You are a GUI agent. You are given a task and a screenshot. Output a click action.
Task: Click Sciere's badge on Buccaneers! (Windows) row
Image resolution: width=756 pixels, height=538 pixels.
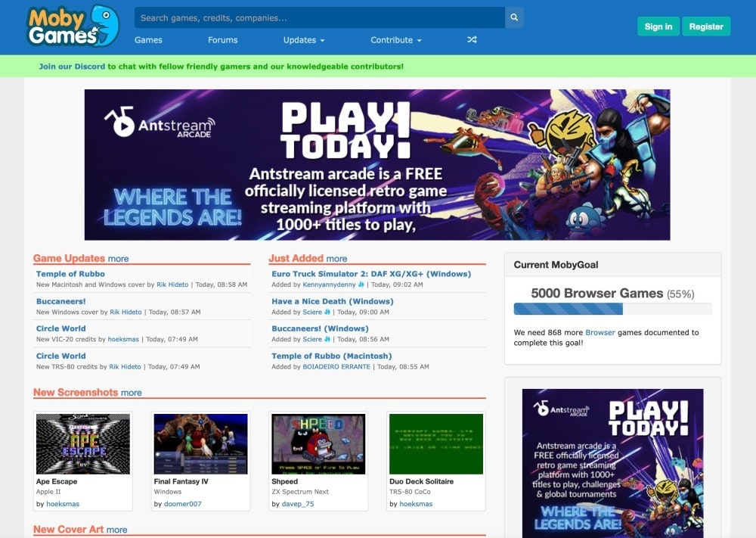click(327, 339)
